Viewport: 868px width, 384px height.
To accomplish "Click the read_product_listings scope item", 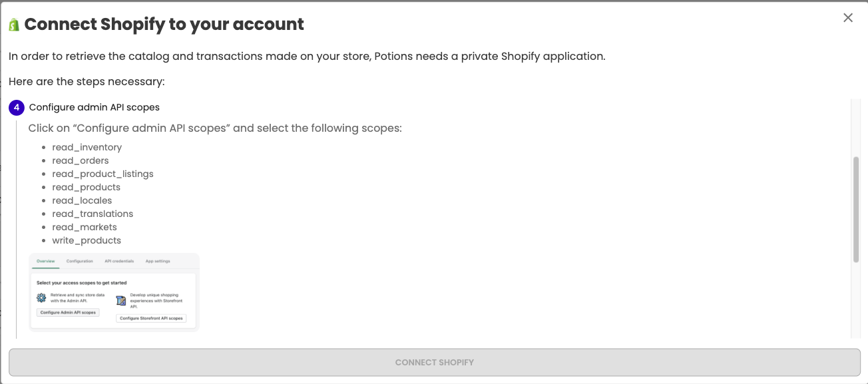I will [103, 174].
